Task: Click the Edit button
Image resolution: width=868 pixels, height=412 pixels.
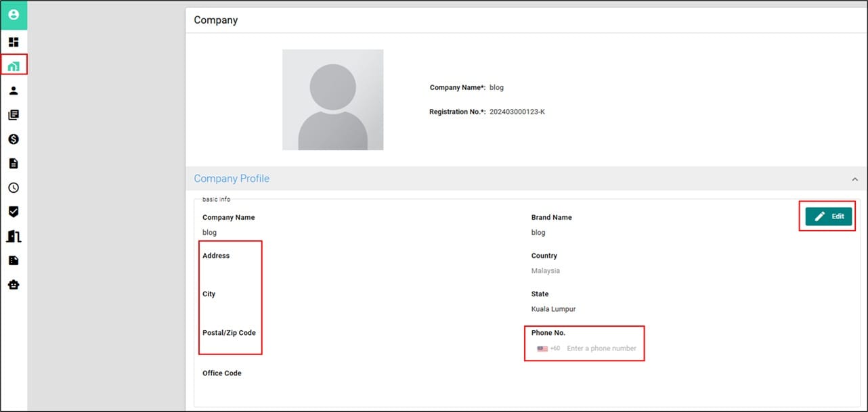Action: click(x=828, y=216)
